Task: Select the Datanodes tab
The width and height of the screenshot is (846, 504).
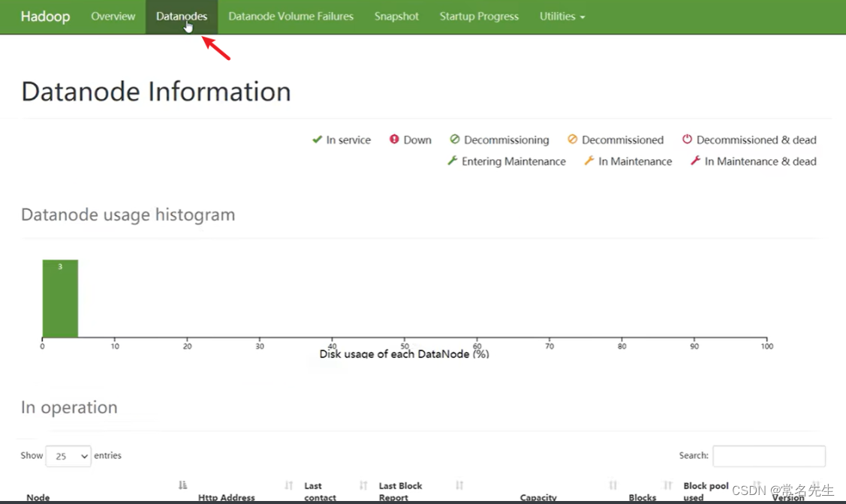Action: click(x=182, y=16)
